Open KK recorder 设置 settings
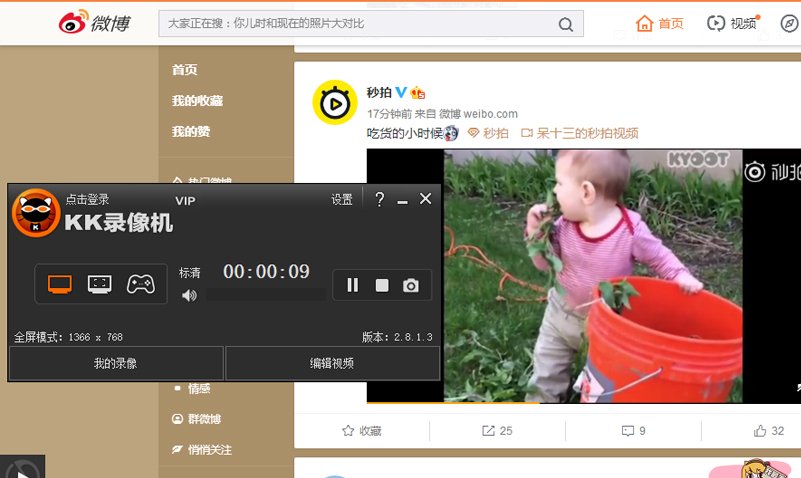This screenshot has height=478, width=801. (342, 199)
